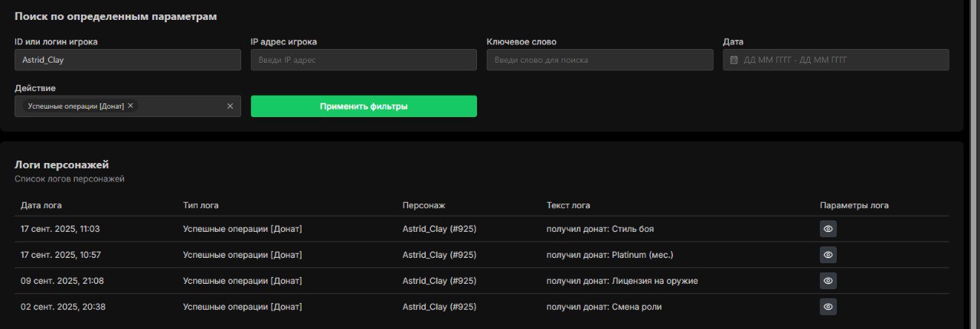Show parameters of Лицензия на оружие log

pyautogui.click(x=828, y=281)
